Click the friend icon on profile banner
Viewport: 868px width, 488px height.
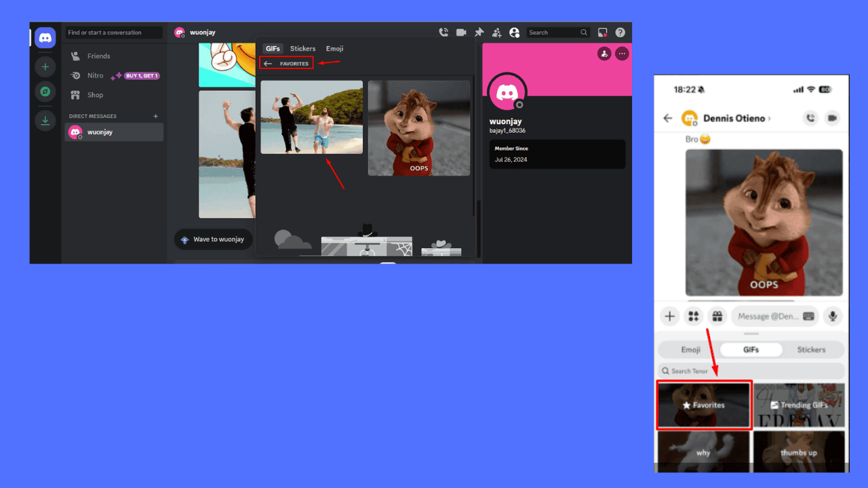tap(604, 54)
